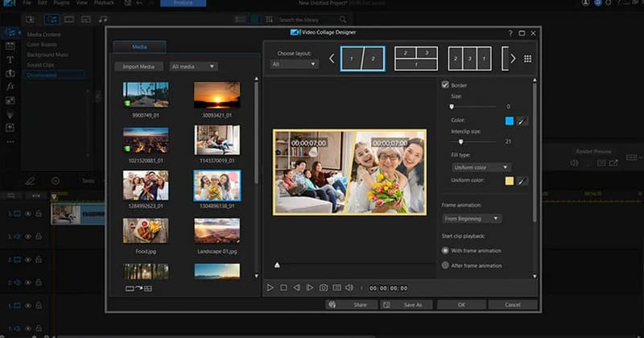This screenshot has width=644, height=338.
Task: Go to the previous layouts arrow
Action: pos(332,59)
